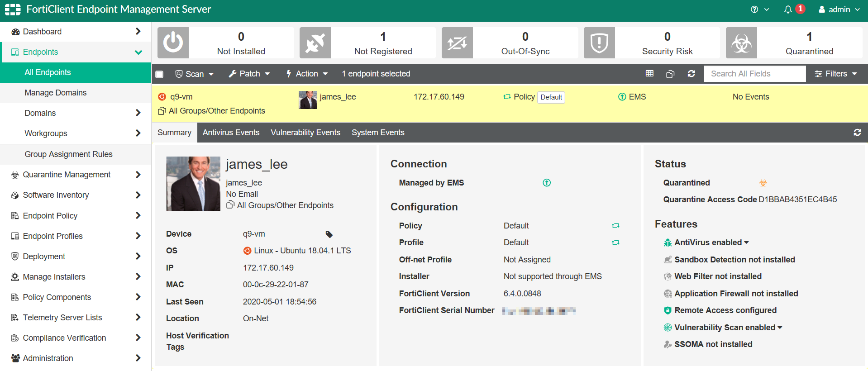Click the Quarantine Access Code value
Image resolution: width=868 pixels, height=371 pixels.
pyautogui.click(x=798, y=200)
